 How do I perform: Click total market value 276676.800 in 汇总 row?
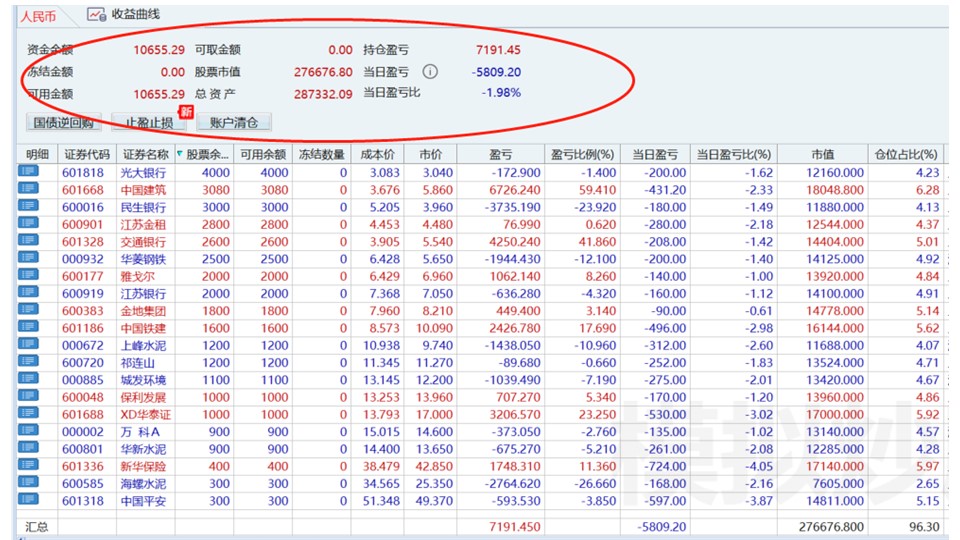click(x=831, y=527)
